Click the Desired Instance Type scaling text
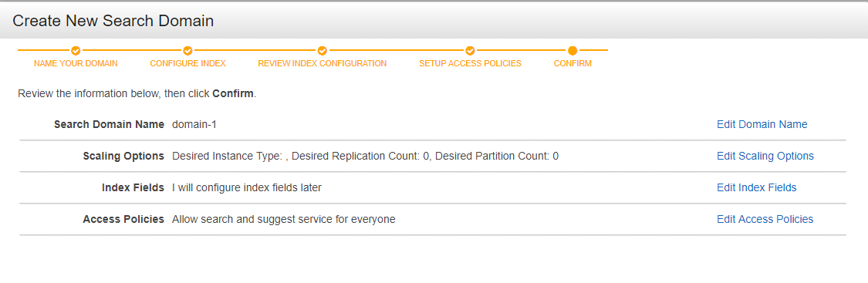The height and width of the screenshot is (283, 868). pyautogui.click(x=366, y=157)
